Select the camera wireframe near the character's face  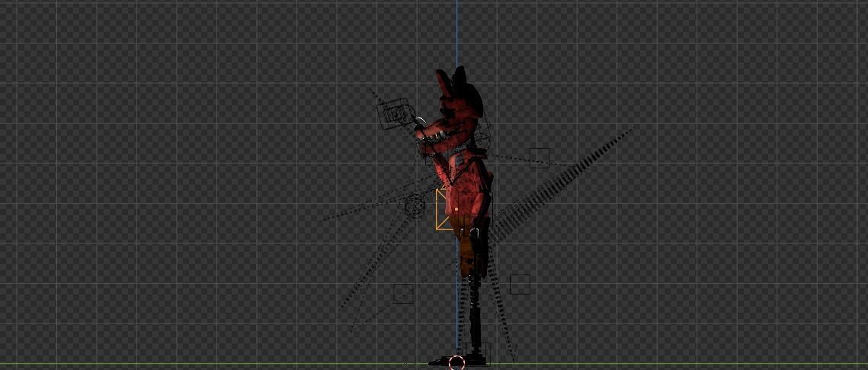[396, 113]
